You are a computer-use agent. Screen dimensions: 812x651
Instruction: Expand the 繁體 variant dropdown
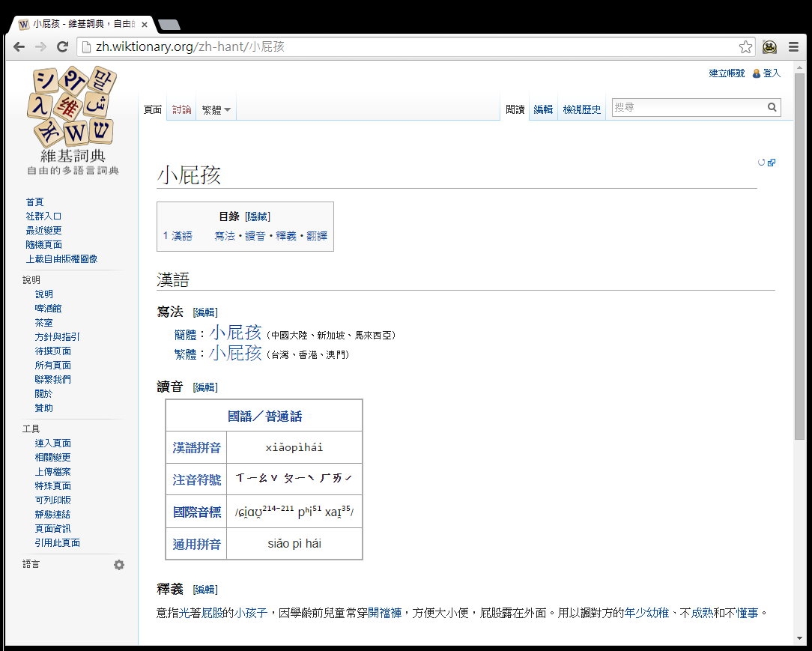216,110
